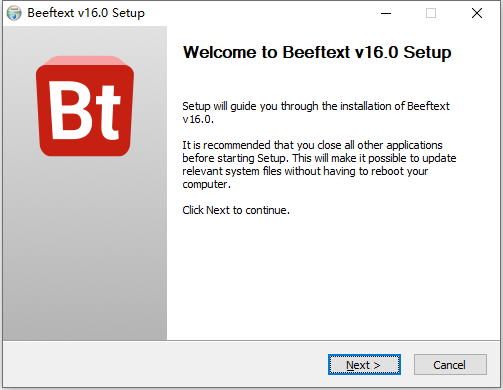Click the 'Setup will guide you' paragraph
503x390 pixels.
point(316,112)
